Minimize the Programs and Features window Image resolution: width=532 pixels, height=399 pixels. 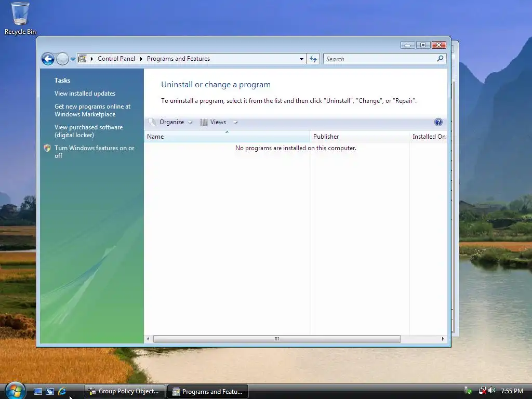(407, 45)
